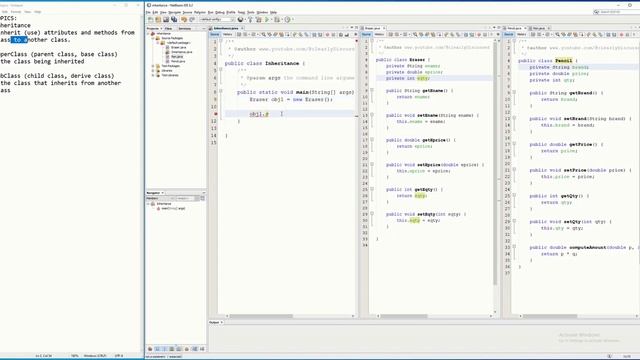Image resolution: width=640 pixels, height=360 pixels.
Task: Click the first filter icon in Navigator bottom bar
Action: pyautogui.click(x=150, y=349)
